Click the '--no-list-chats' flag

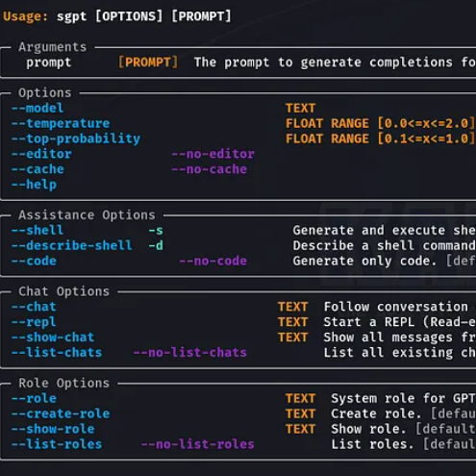pyautogui.click(x=190, y=353)
